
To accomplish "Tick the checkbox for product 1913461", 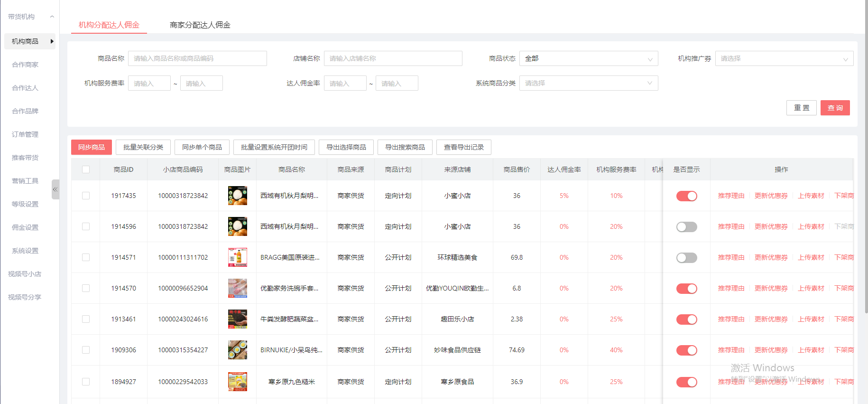I will point(86,319).
